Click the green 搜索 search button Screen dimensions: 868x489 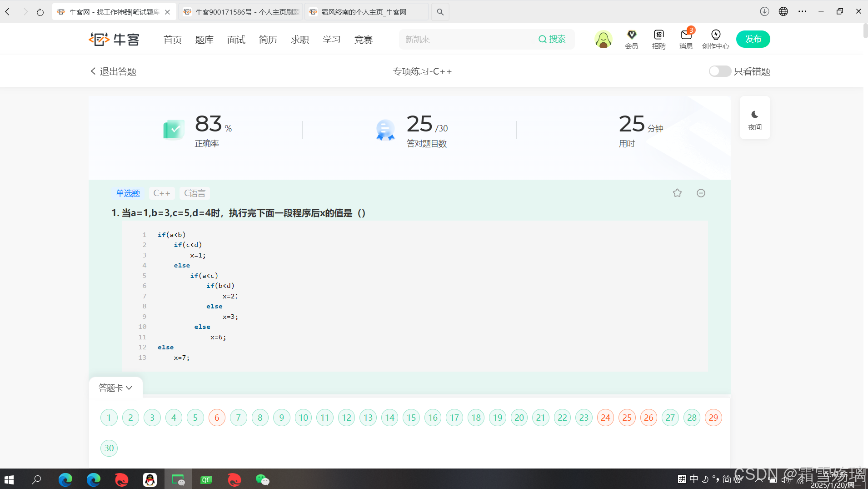[x=552, y=40]
